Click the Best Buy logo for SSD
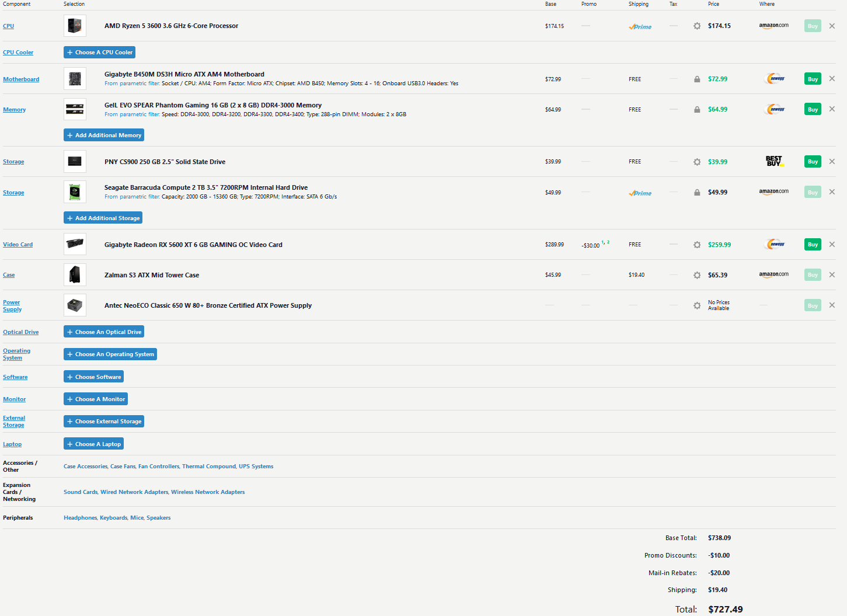Screen dimensions: 847x616 pyautogui.click(x=774, y=161)
